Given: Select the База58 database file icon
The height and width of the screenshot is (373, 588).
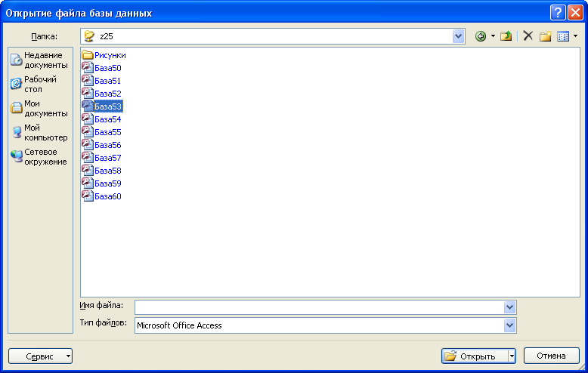Looking at the screenshot, I should tap(88, 171).
